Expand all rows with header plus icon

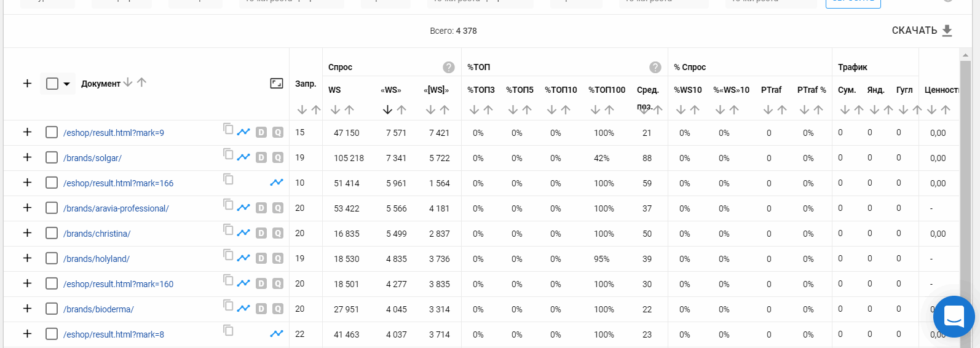coord(27,83)
